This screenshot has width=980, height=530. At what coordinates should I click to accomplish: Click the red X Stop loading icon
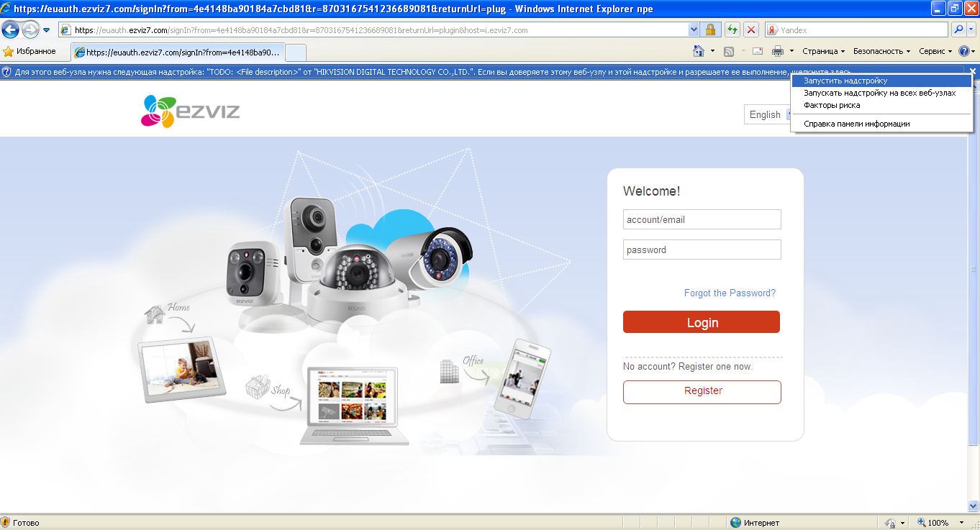click(x=751, y=30)
